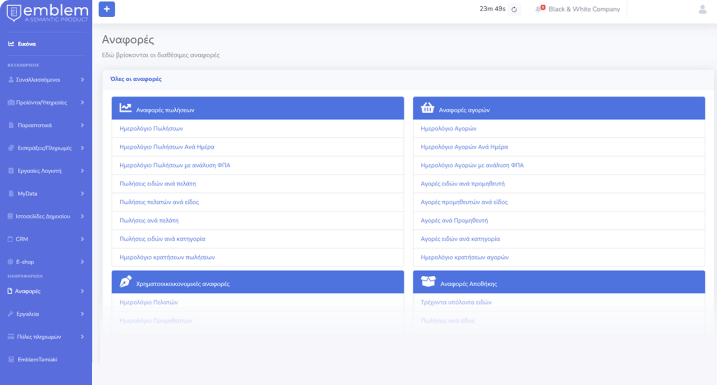Click the Αναφορές Αποθήκης header
Viewport: 717px width, 385px height.
(559, 282)
